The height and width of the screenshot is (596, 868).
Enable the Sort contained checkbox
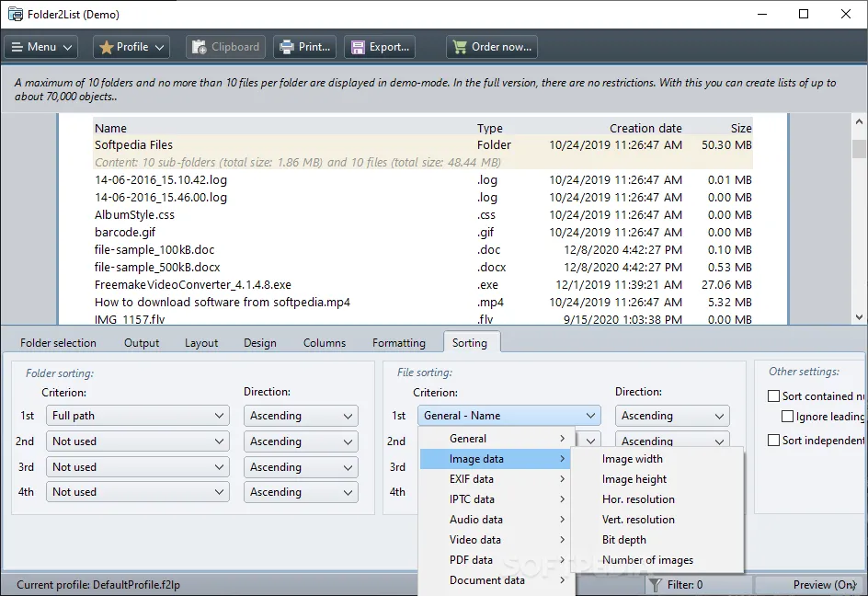(x=773, y=396)
